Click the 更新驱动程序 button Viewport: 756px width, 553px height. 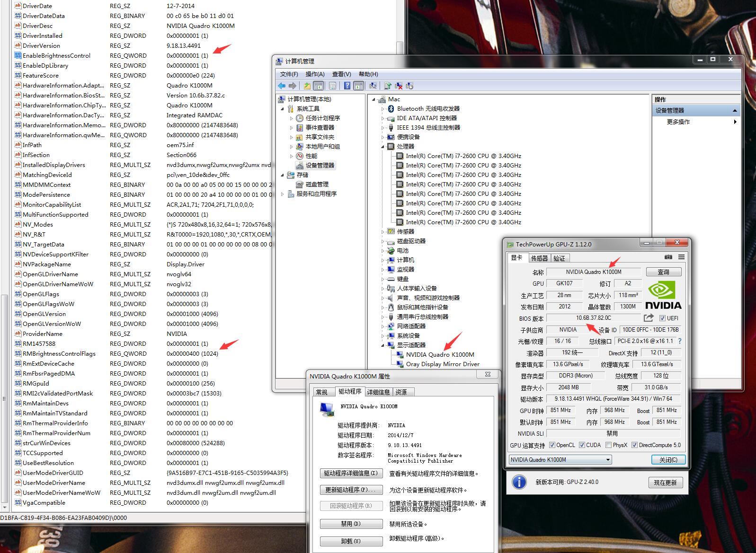pos(351,490)
